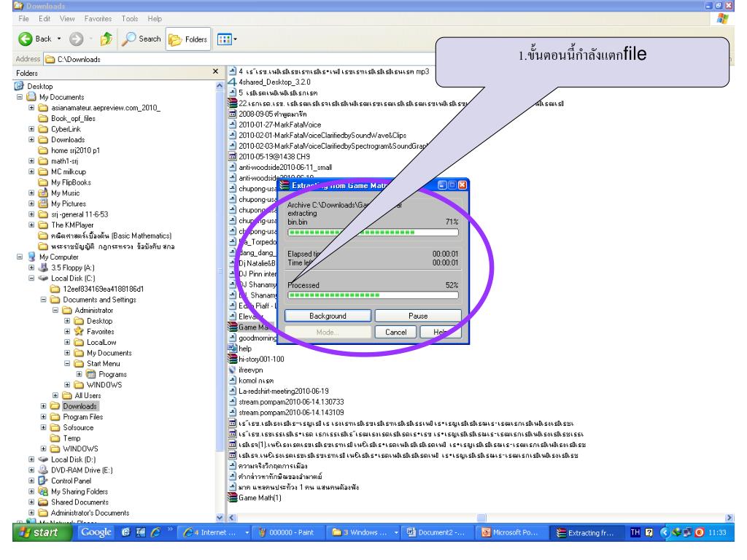Switch to Microsoft PowerPoint taskbar button
Viewport: 747px width, 560px height.
511,533
